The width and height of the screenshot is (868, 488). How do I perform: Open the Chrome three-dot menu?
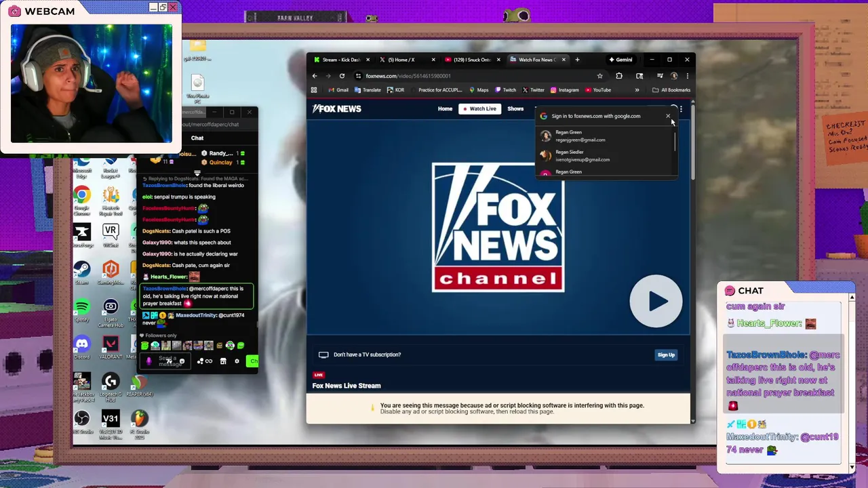click(x=687, y=76)
